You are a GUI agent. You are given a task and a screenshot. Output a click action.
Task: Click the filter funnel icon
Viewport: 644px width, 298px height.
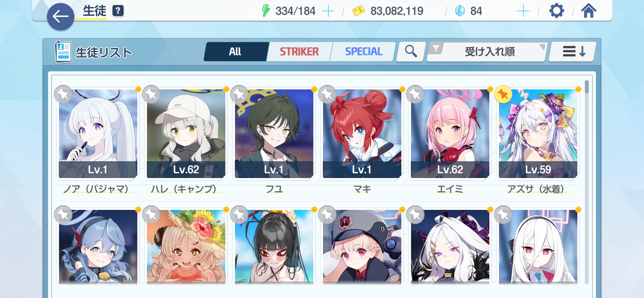[436, 48]
